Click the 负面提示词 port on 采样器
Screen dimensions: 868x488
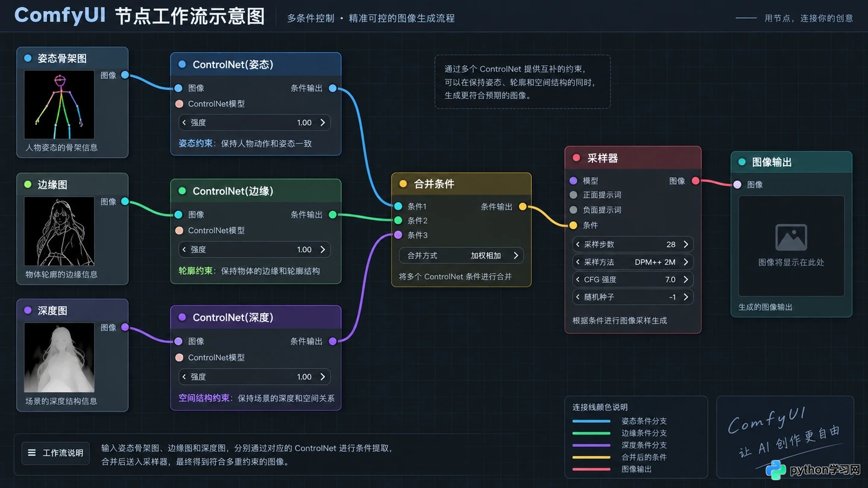click(573, 210)
